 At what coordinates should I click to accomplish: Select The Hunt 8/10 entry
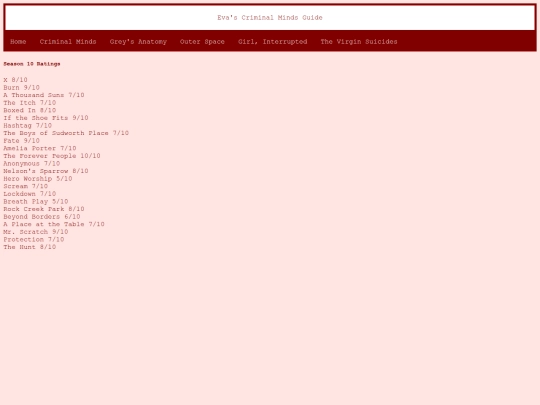point(30,247)
